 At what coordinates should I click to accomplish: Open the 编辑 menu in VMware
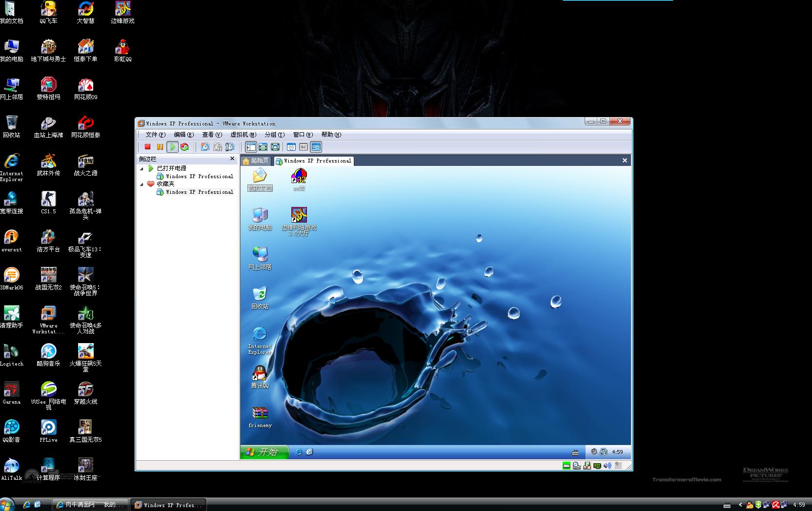coord(184,135)
